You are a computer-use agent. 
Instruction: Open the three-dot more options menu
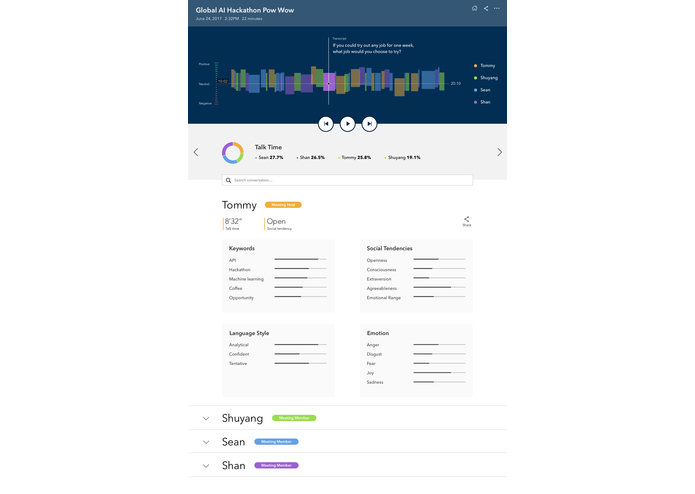[497, 8]
